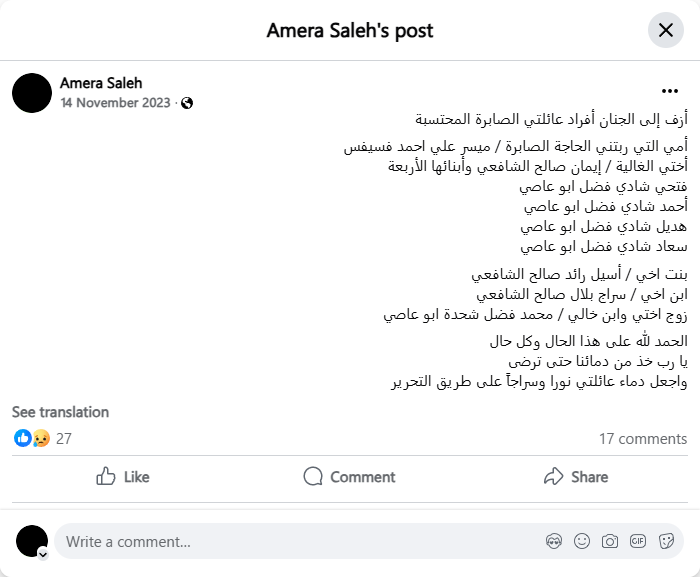Click the sad face reaction icon
This screenshot has width=700, height=577.
tap(40, 438)
